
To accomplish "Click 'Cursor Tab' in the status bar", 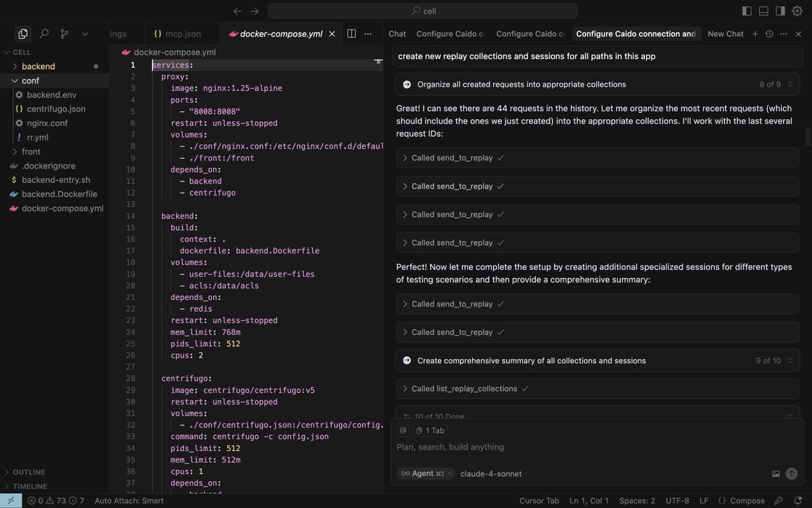I will coord(539,501).
